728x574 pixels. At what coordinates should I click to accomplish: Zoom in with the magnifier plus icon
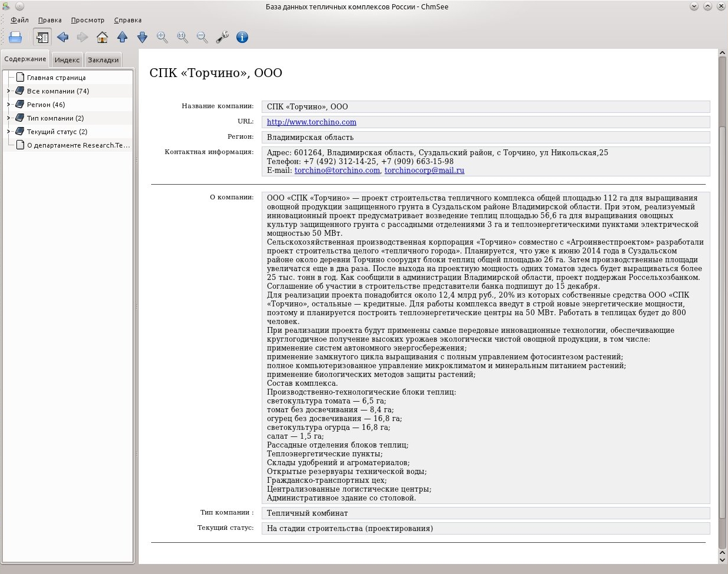point(162,37)
